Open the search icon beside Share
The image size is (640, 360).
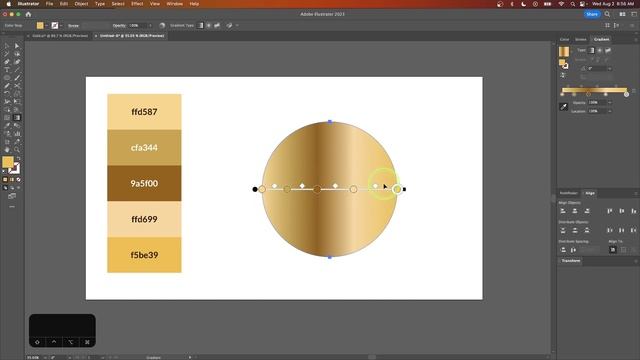[x=607, y=14]
